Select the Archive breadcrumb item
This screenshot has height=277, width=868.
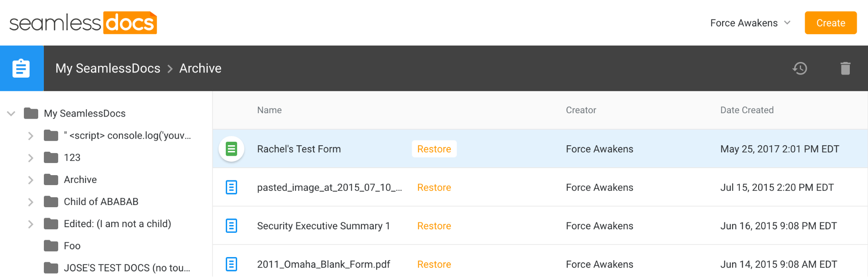point(200,68)
